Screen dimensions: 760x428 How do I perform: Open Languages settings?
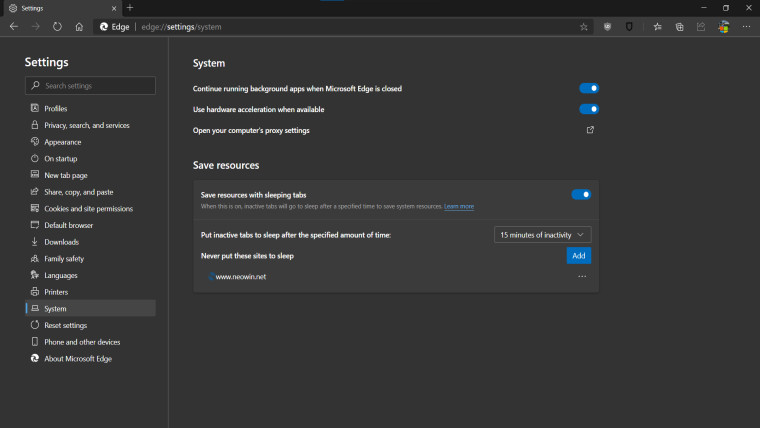click(x=90, y=275)
